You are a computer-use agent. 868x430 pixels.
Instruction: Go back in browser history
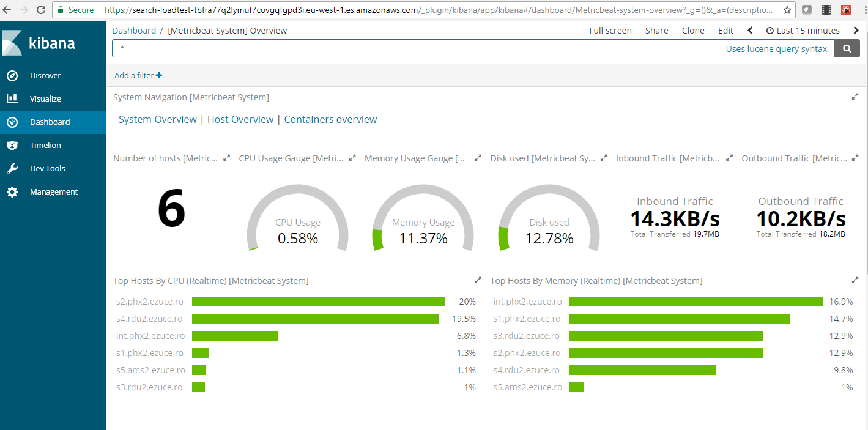click(7, 10)
